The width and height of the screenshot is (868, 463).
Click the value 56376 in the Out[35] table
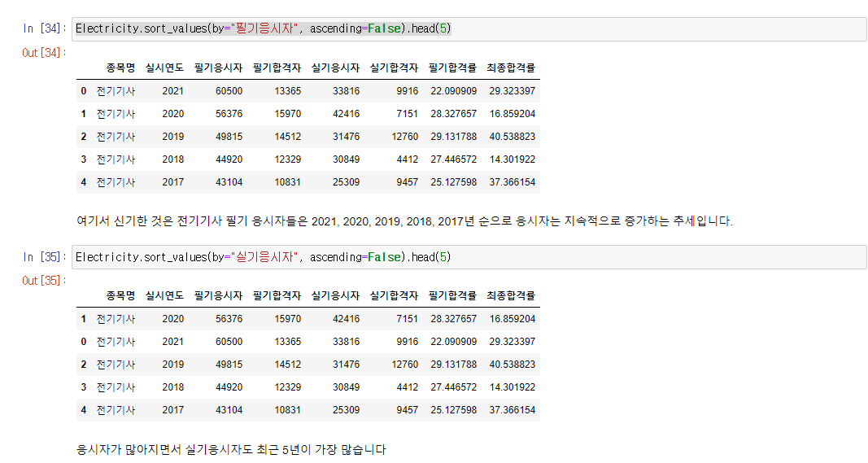click(x=229, y=319)
